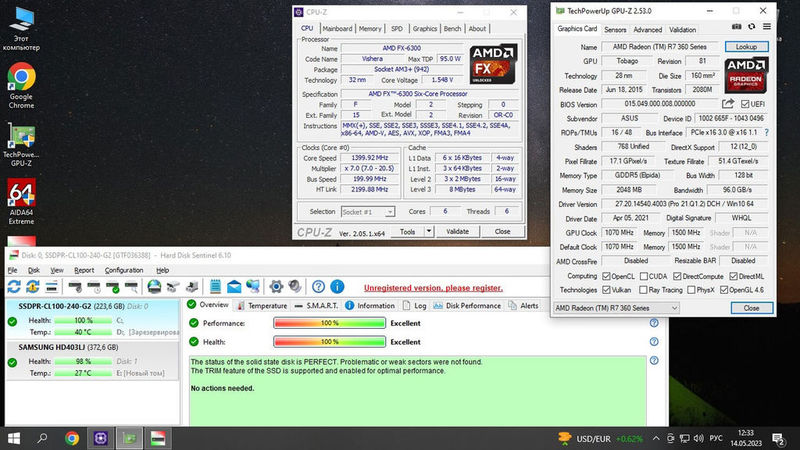Open the Report menu in Hard Disk Sentinel
The image size is (800, 450).
coord(84,270)
